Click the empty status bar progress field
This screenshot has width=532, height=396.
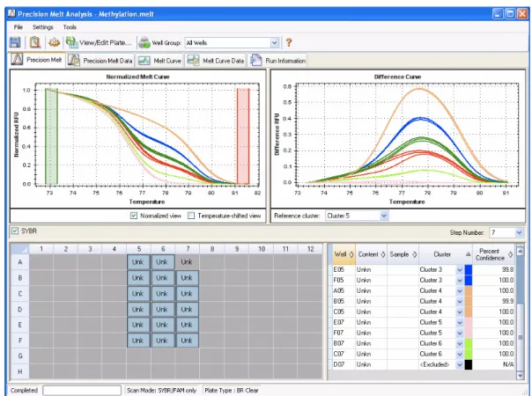click(82, 390)
